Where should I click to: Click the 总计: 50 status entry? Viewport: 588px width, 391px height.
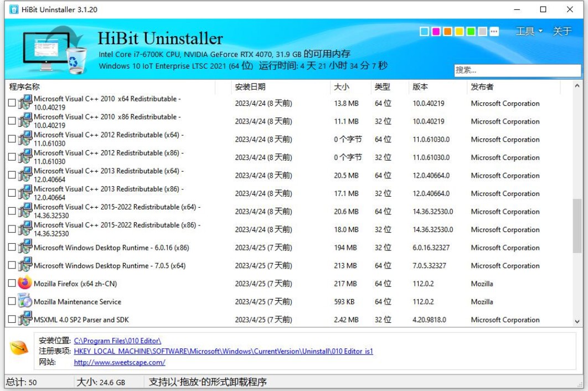tap(22, 382)
